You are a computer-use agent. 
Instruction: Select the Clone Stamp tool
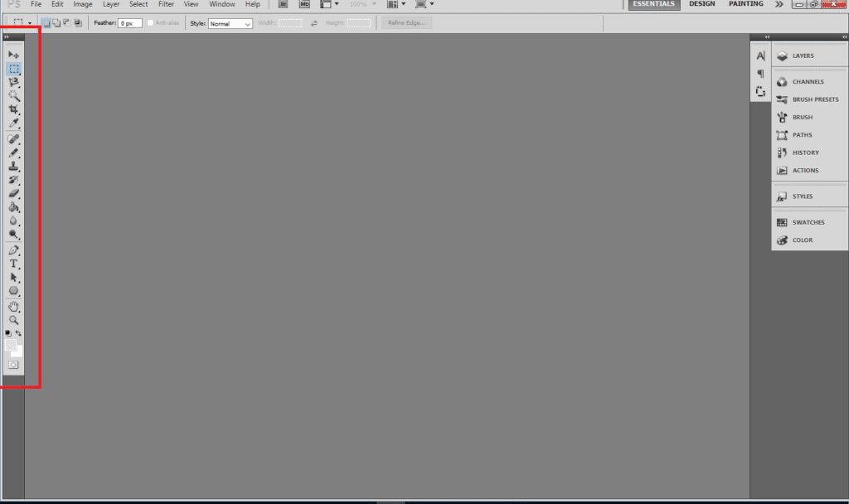pyautogui.click(x=14, y=167)
